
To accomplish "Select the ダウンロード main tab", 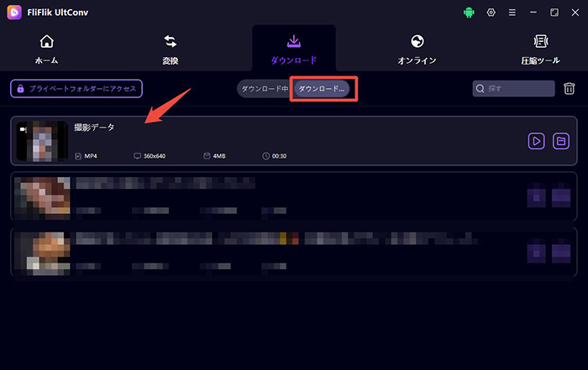I will (x=294, y=49).
